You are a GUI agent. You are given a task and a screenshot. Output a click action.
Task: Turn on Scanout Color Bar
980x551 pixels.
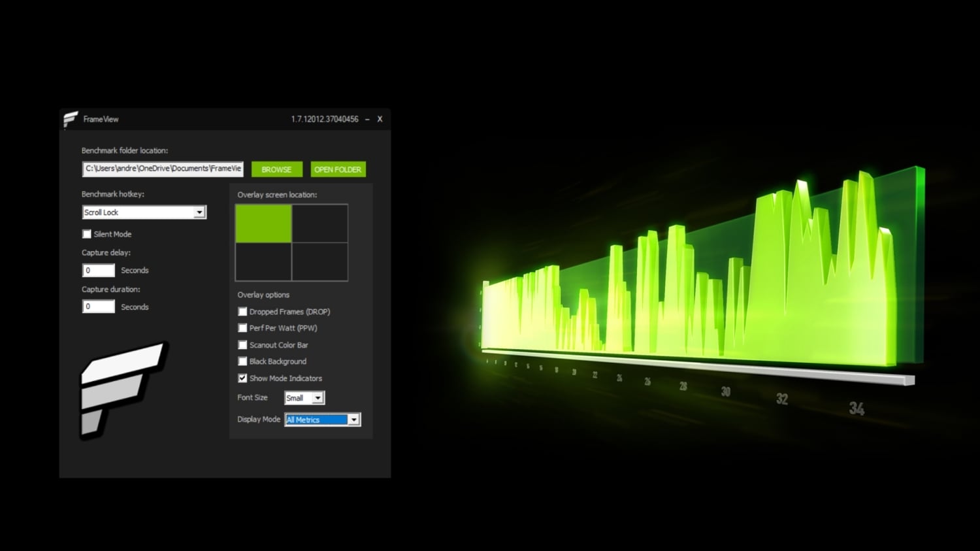(242, 345)
